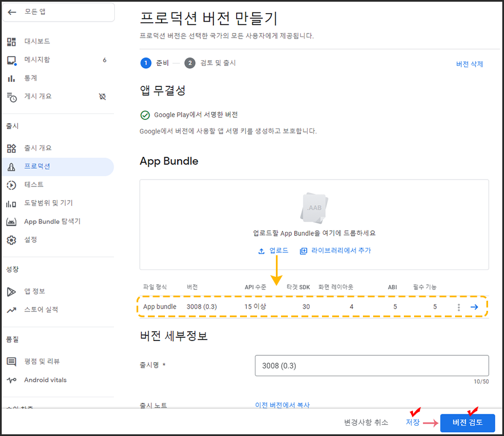Screen dimensions: 504x436
Task: Select 프로덕션 in the sidebar
Action: pyautogui.click(x=37, y=167)
